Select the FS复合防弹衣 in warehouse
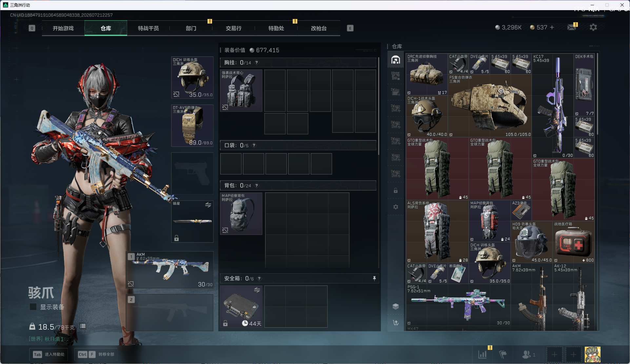The width and height of the screenshot is (630, 364). [490, 106]
